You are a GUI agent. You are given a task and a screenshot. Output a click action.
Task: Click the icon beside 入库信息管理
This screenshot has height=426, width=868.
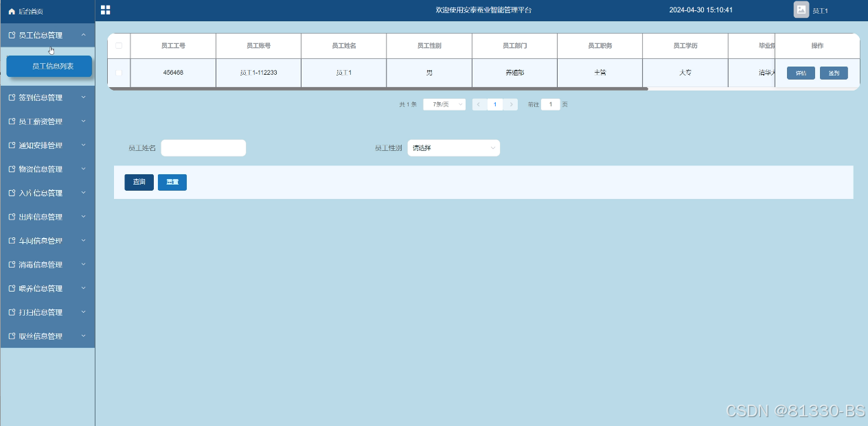(12, 193)
